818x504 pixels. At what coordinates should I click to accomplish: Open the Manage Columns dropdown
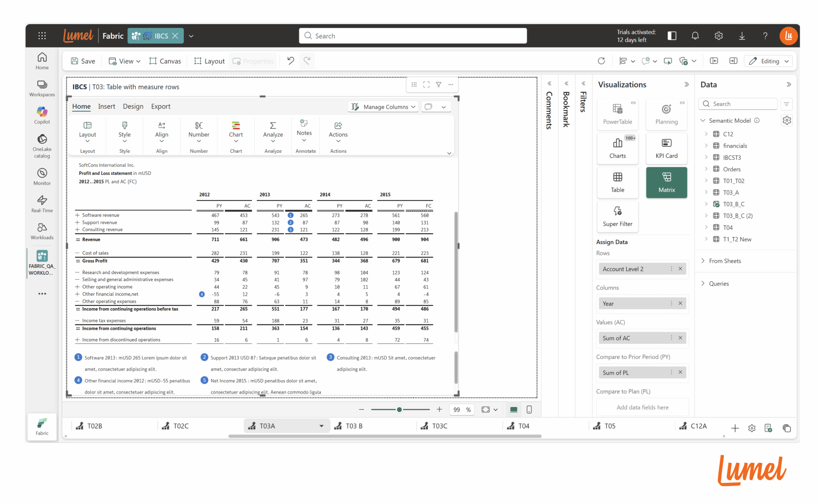tap(384, 107)
